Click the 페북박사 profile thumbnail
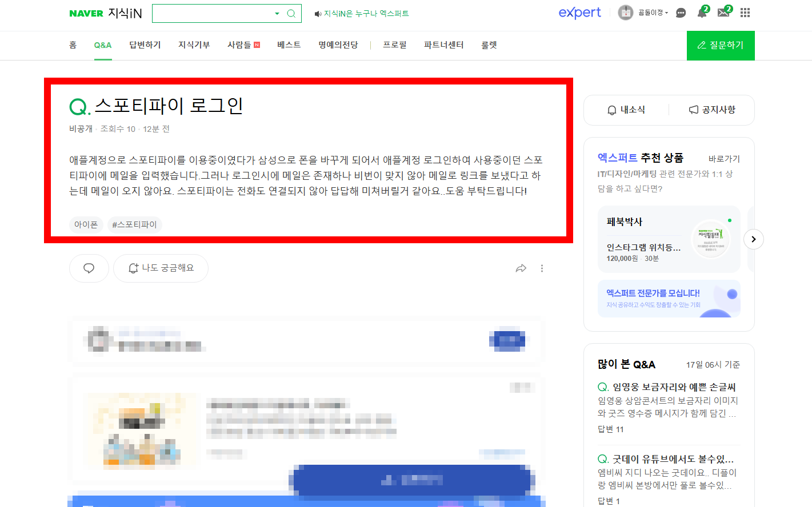Viewport: 812px width, 507px height. 711,239
